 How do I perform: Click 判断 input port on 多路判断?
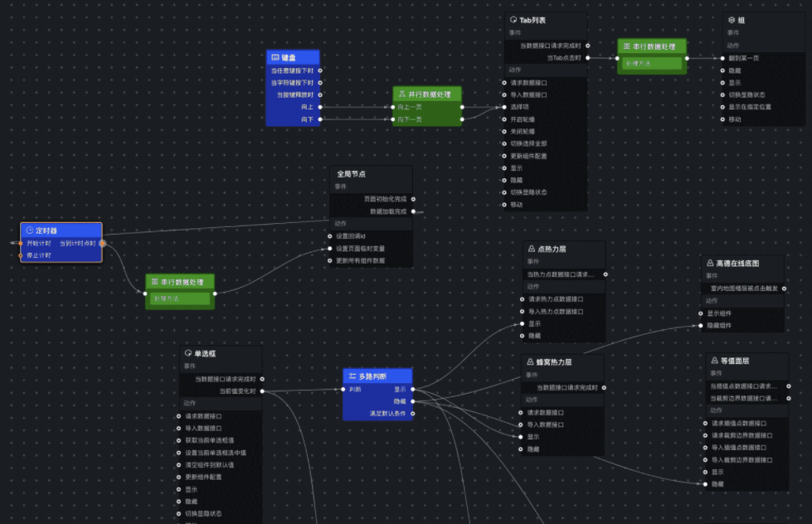pyautogui.click(x=343, y=389)
